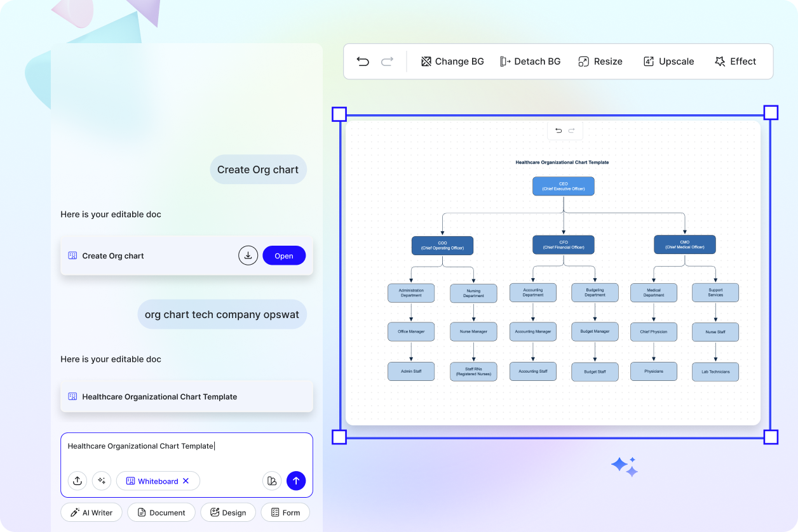This screenshot has width=798, height=532.
Task: Open the Create Org chart document
Action: (284, 255)
